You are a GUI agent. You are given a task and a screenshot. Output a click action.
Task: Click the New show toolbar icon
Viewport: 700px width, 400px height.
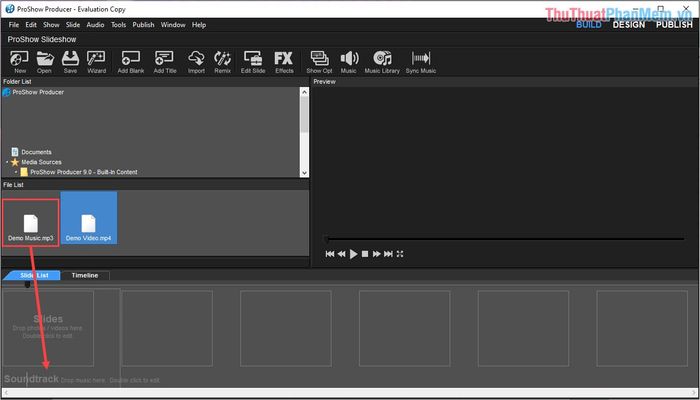click(20, 62)
